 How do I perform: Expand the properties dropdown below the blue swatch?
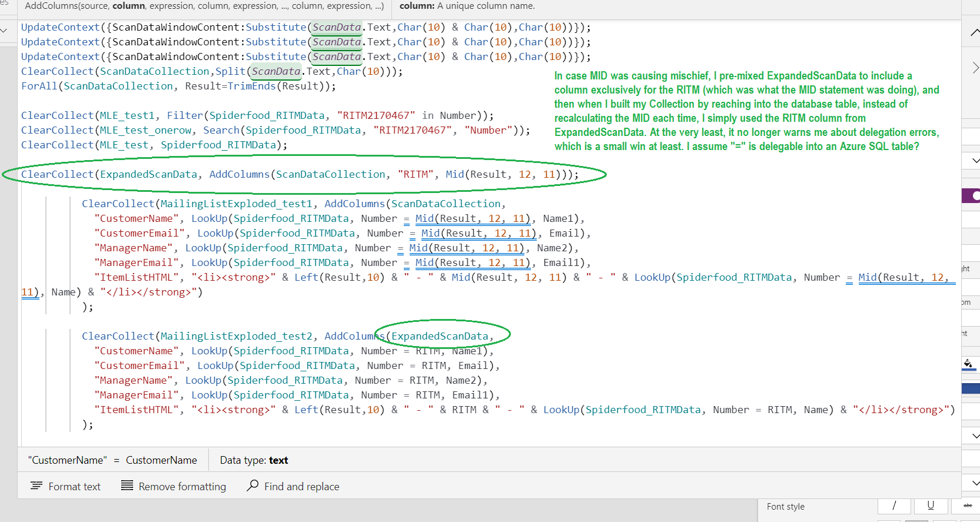[x=975, y=435]
